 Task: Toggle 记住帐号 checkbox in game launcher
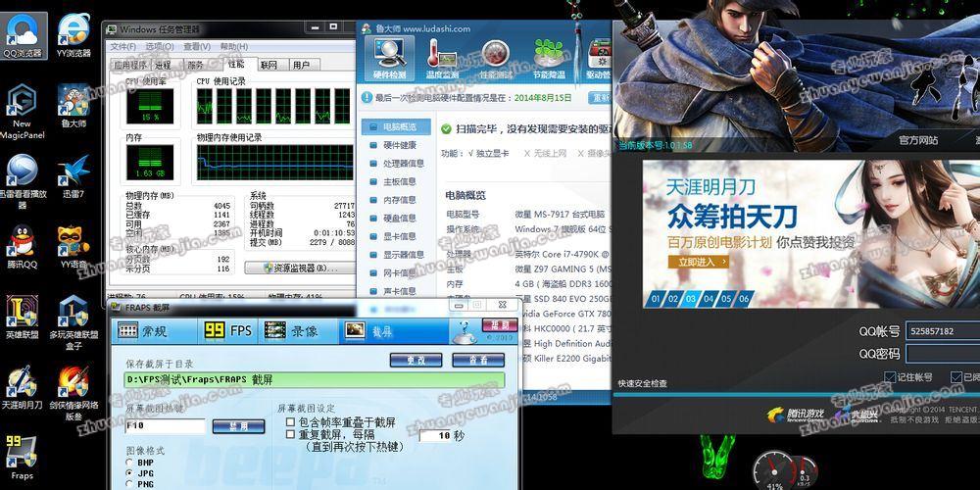(x=890, y=377)
